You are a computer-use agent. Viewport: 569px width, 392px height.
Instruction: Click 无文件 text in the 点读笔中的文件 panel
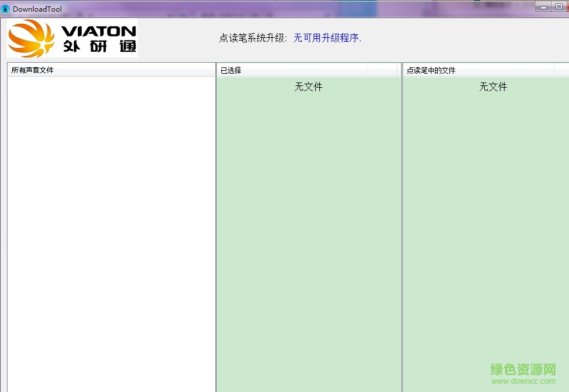click(493, 87)
